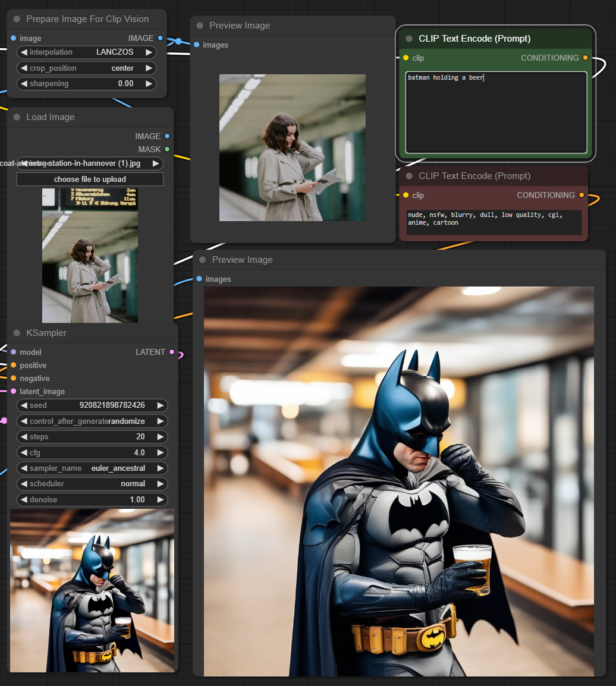Click the LATENT output socket of KSampler
Viewport: 616px width, 686px height.
(x=171, y=352)
